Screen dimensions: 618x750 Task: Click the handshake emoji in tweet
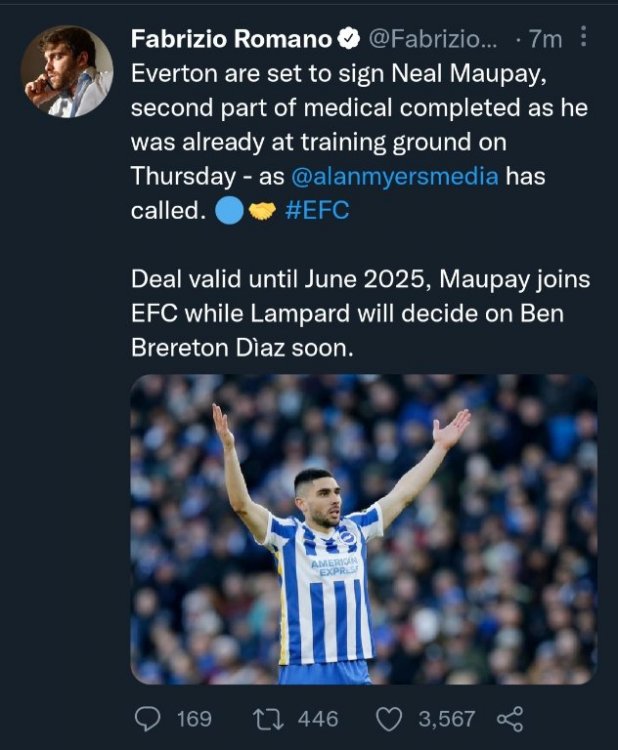tap(262, 211)
